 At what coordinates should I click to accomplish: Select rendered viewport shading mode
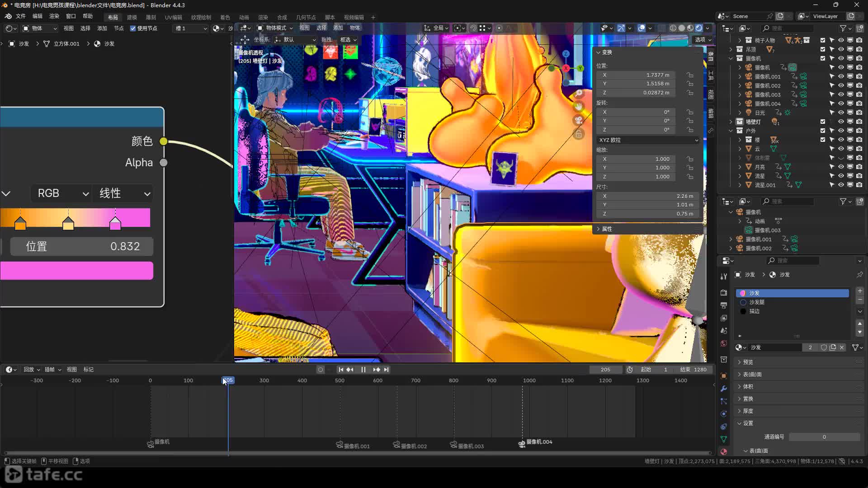699,28
